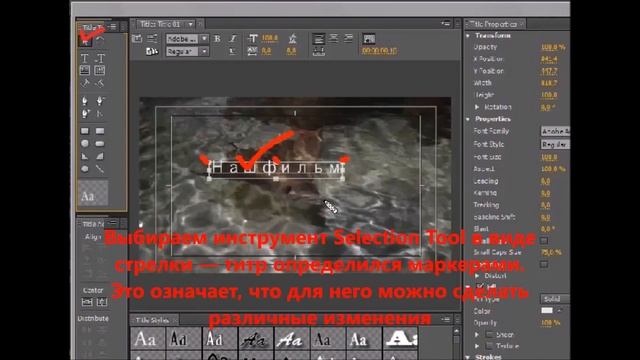The height and width of the screenshot is (360, 640).
Task: Toggle Show Background Video button
Action: coord(369,39)
